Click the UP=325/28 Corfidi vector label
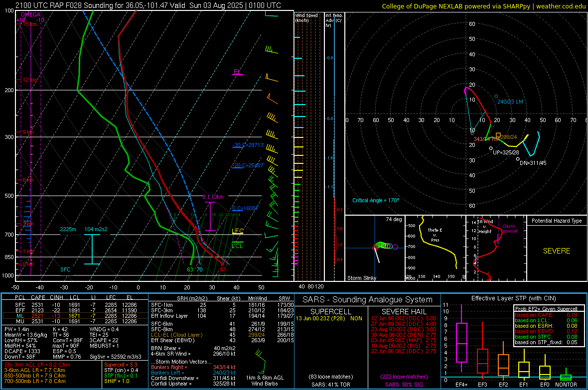The height and width of the screenshot is (390, 588). point(506,152)
